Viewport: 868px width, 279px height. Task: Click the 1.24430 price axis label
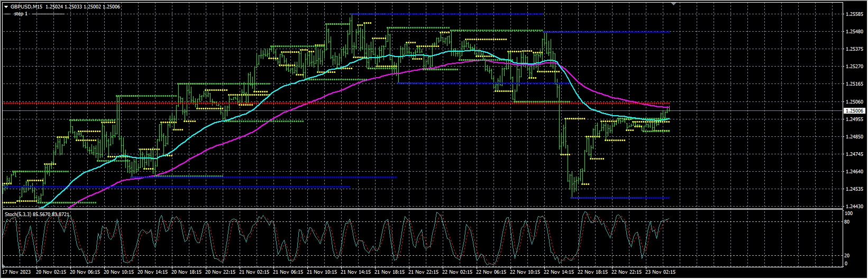[x=854, y=207]
